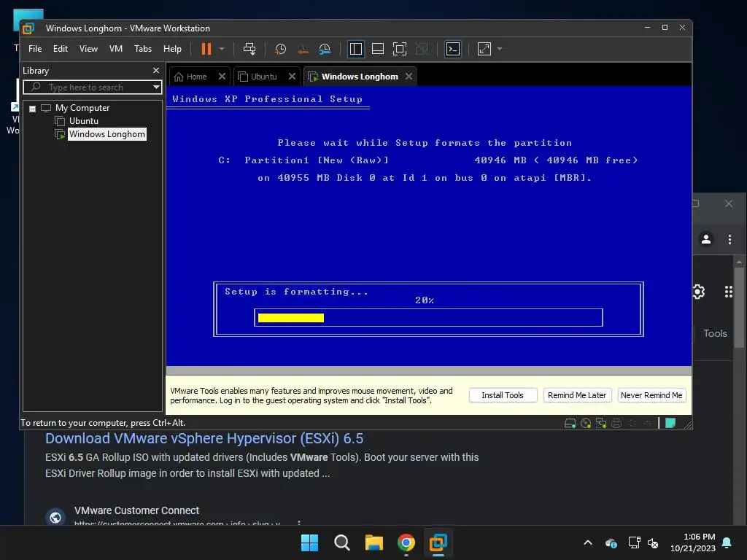Viewport: 747px width, 560px height.
Task: Open the browser profile avatar icon
Action: point(706,239)
